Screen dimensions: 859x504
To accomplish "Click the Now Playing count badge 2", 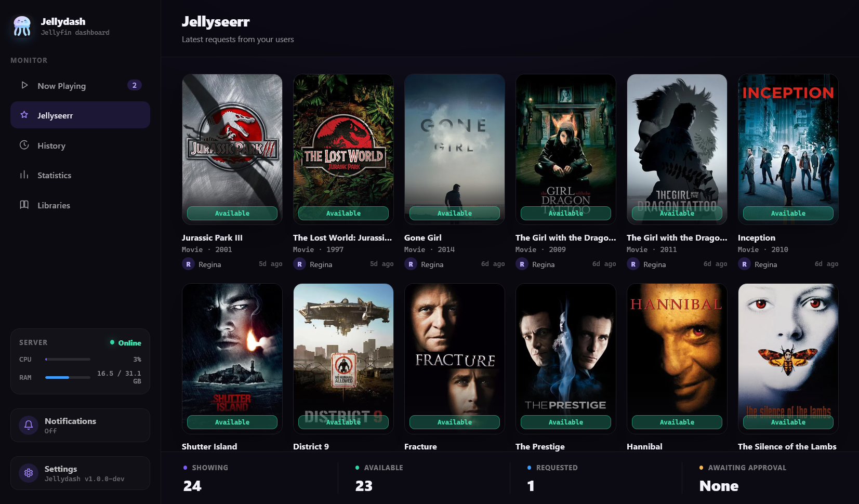I will (x=135, y=85).
